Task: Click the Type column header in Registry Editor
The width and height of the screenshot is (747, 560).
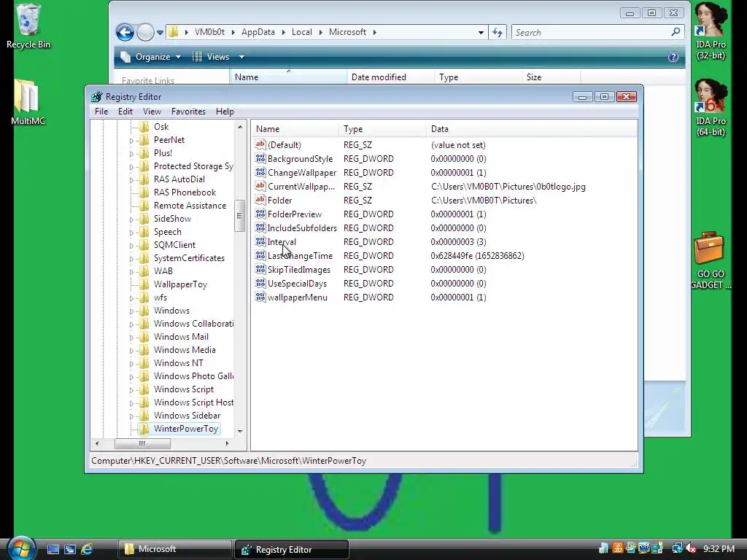Action: (x=382, y=129)
